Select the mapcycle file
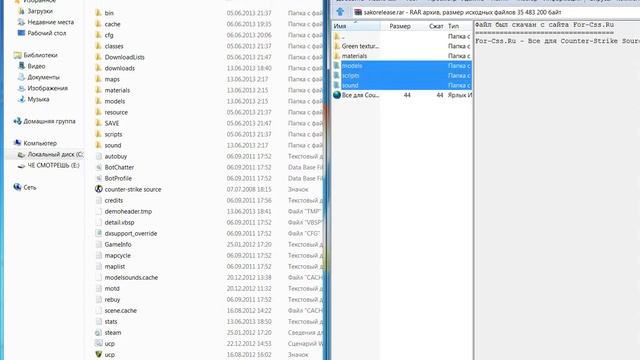The height and width of the screenshot is (360, 640). click(118, 256)
